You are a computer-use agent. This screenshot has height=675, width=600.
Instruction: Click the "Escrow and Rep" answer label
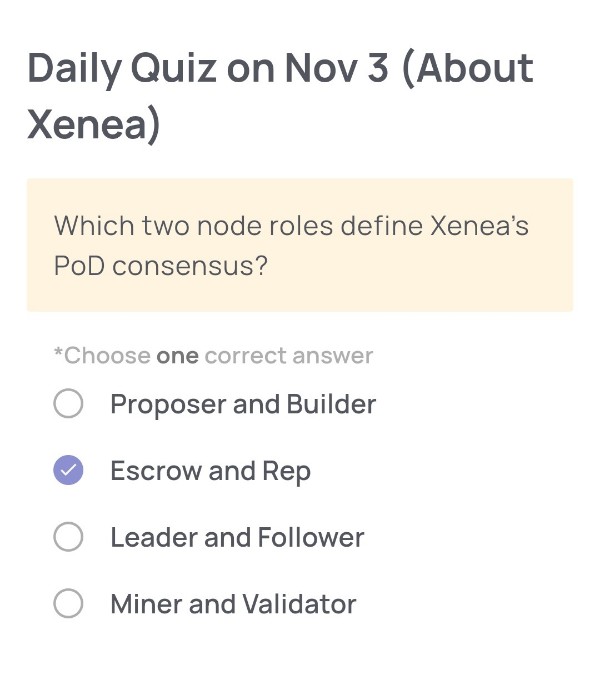210,471
